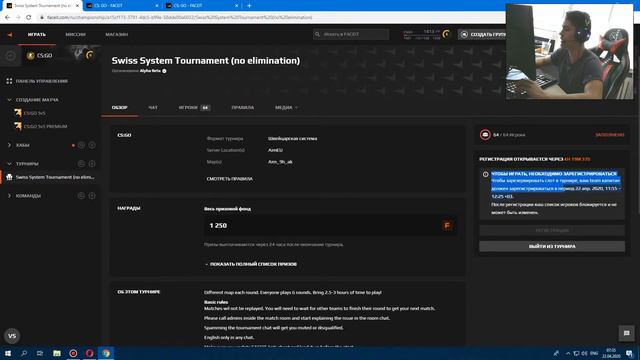Switch to the second CS:GO - FACEIT browser tab

point(122,6)
